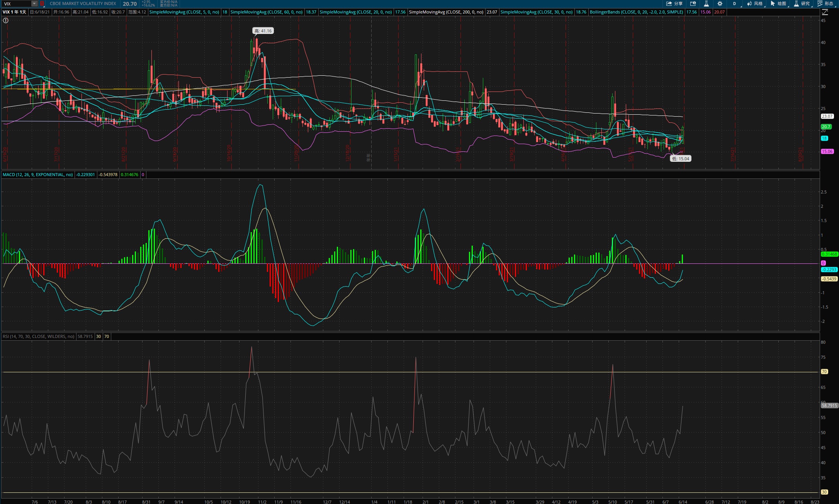The image size is (839, 504).
Task: Expand the VIX symbol dropdown arrow
Action: point(34,3)
